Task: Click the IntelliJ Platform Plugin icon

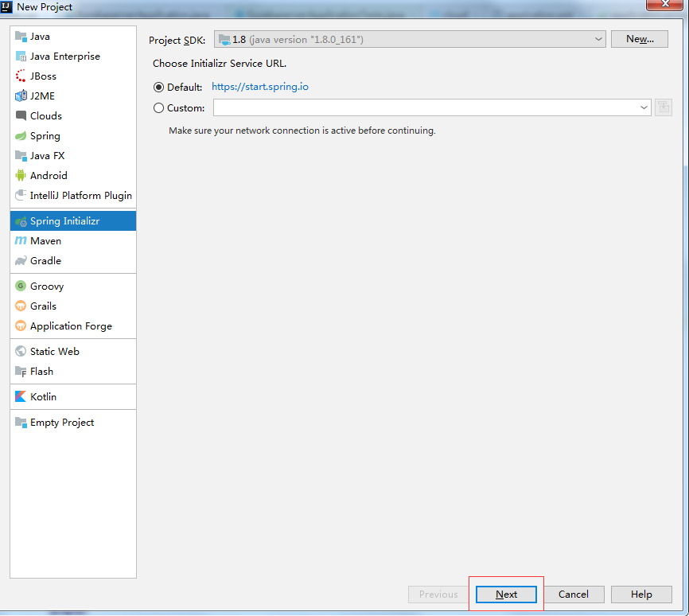Action: [x=21, y=195]
